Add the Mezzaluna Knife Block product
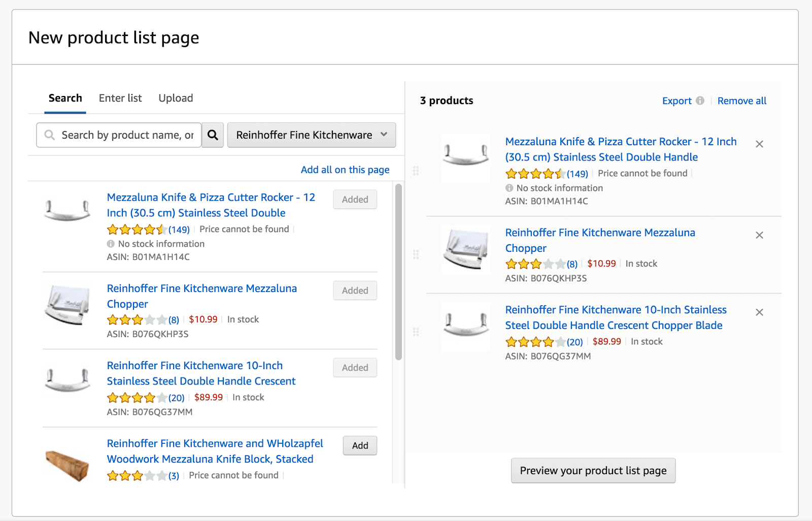 click(x=360, y=445)
